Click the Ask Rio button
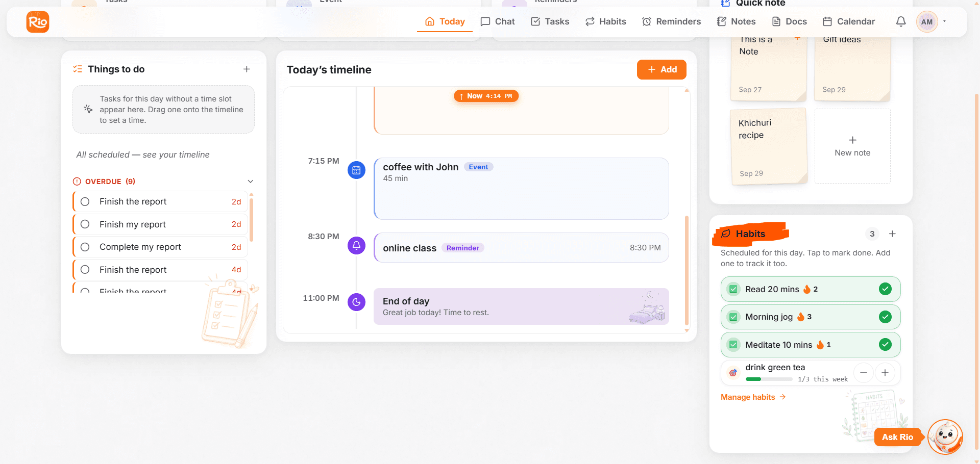980x464 pixels. click(897, 437)
